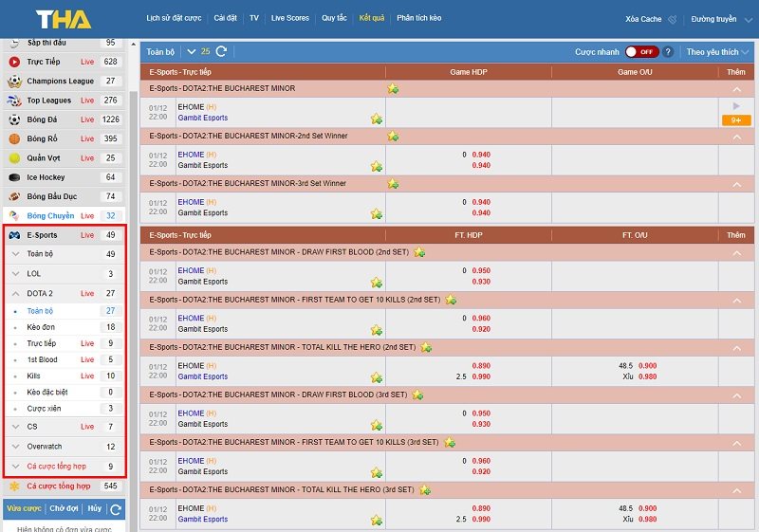
Task: Toggle the Cược nhanh OFF switch
Action: click(641, 52)
